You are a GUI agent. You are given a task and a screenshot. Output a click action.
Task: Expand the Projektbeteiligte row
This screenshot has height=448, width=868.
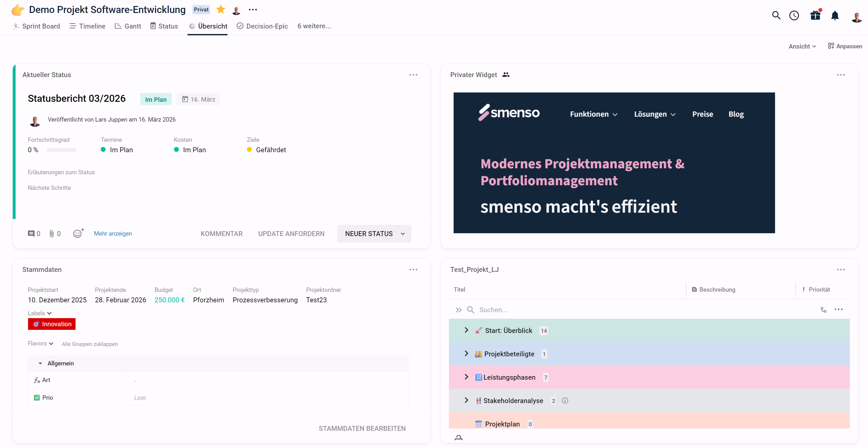tap(466, 354)
